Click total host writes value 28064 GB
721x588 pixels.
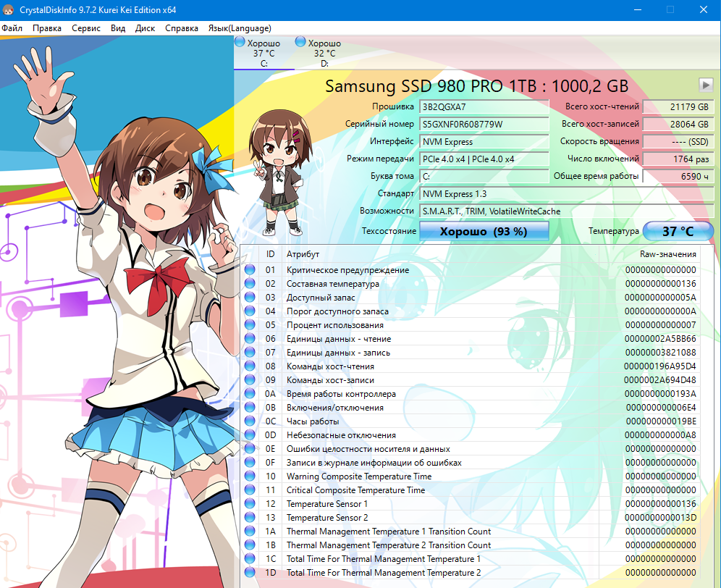678,125
